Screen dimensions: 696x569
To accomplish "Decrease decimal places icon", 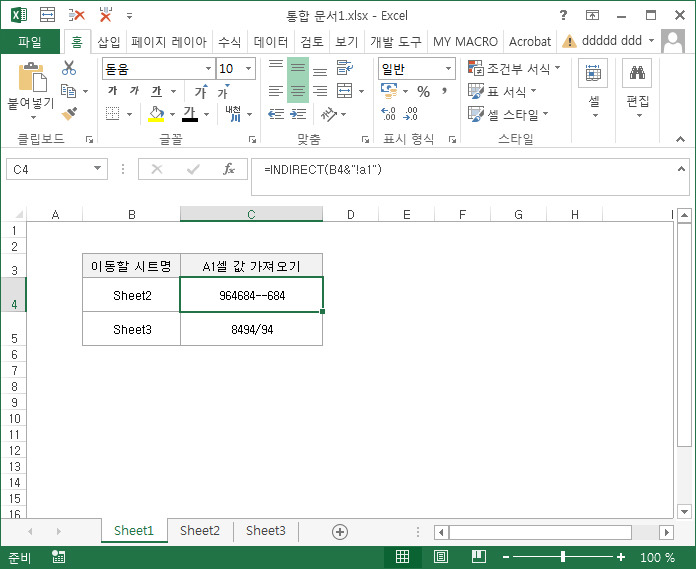I will (410, 114).
